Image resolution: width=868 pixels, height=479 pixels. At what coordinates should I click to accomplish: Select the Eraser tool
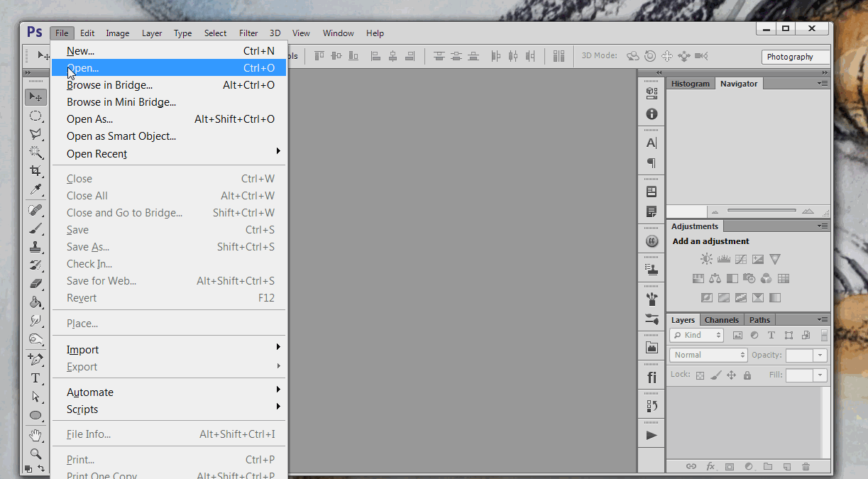(x=35, y=284)
